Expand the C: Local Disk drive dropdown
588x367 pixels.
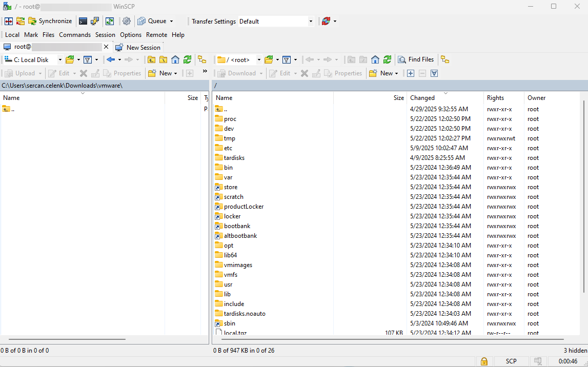tap(59, 60)
